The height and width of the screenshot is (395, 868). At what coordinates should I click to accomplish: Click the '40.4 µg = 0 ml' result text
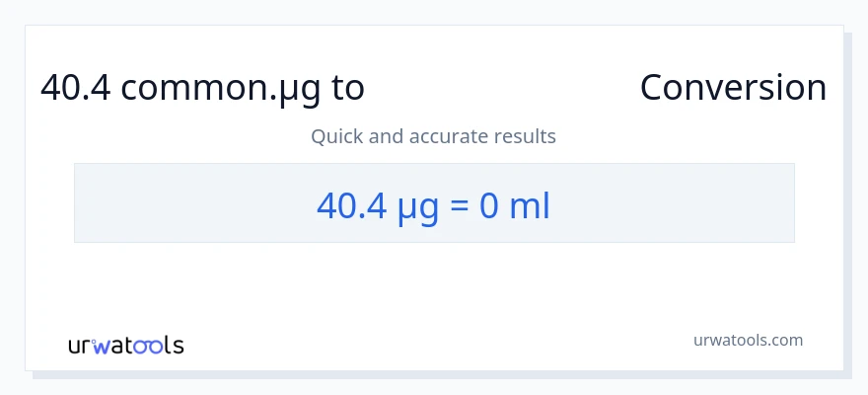(x=433, y=205)
